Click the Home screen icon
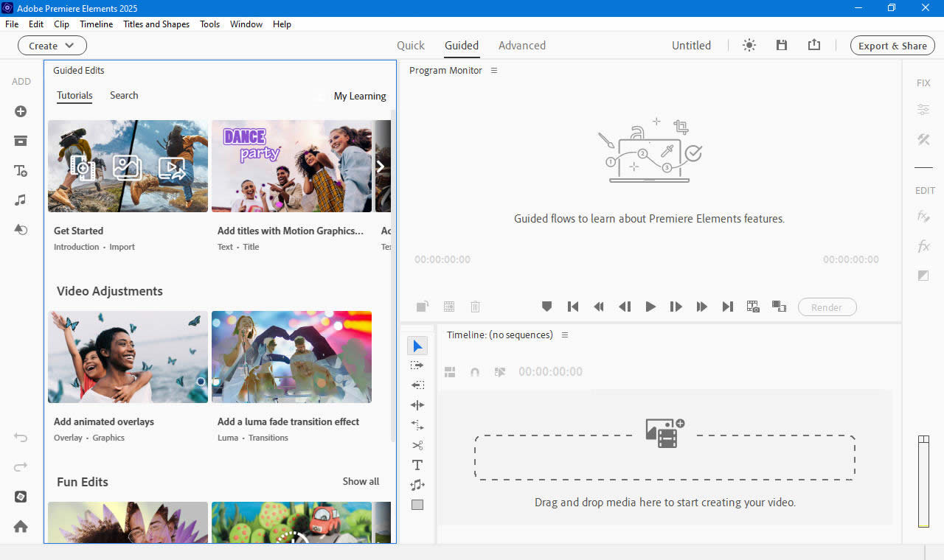This screenshot has height=560, width=944. pyautogui.click(x=21, y=526)
